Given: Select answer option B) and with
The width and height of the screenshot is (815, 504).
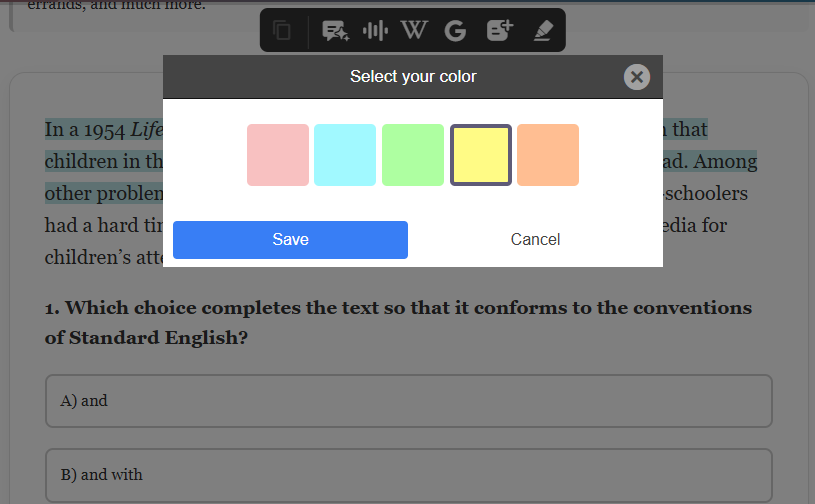Looking at the screenshot, I should [408, 475].
